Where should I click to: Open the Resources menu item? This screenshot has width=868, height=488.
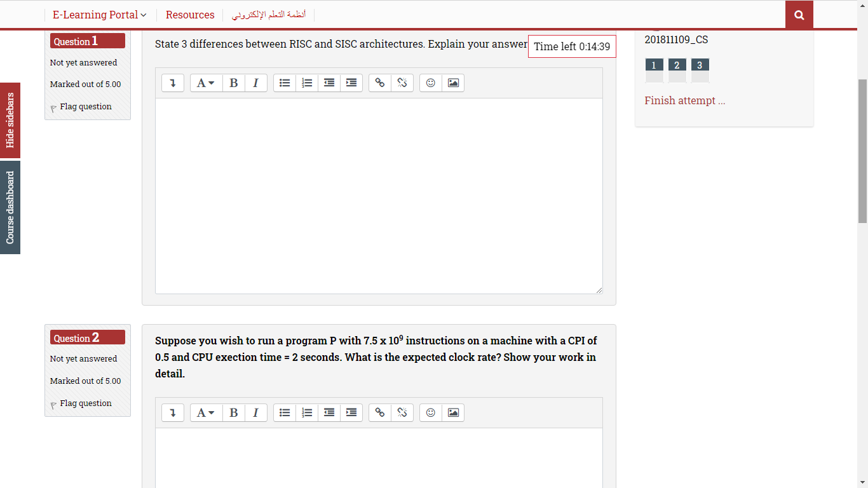tap(190, 15)
